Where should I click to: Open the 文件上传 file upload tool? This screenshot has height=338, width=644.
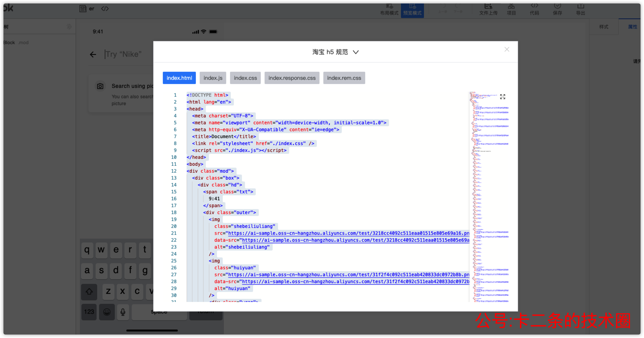(488, 9)
